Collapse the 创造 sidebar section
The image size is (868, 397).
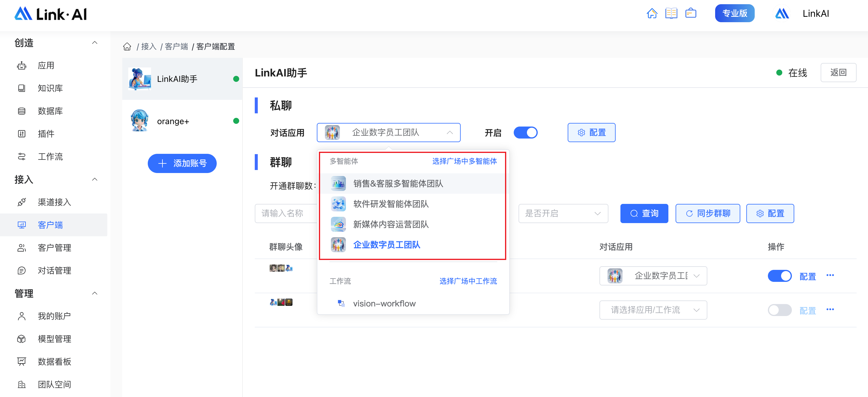pos(95,43)
